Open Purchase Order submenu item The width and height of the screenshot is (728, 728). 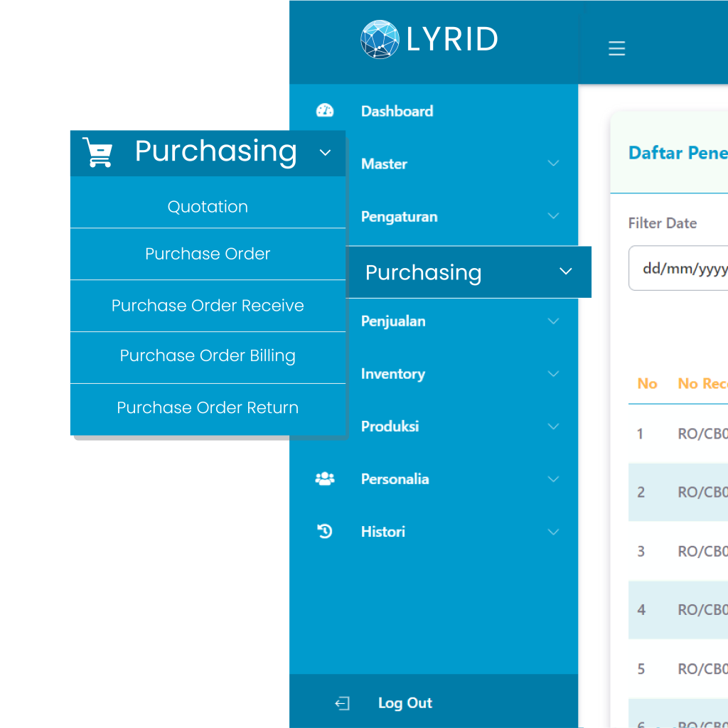208,254
